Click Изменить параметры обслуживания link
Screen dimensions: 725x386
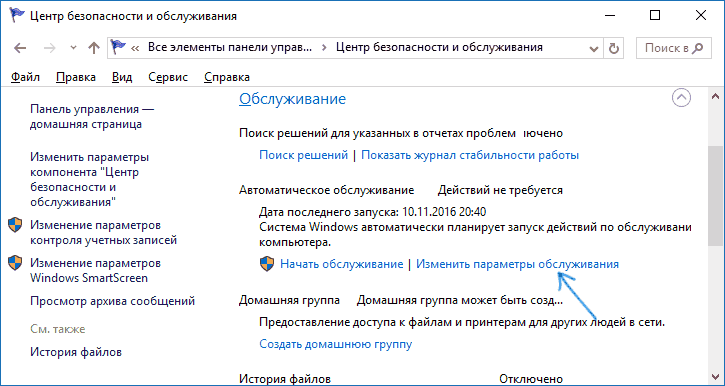pyautogui.click(x=517, y=264)
